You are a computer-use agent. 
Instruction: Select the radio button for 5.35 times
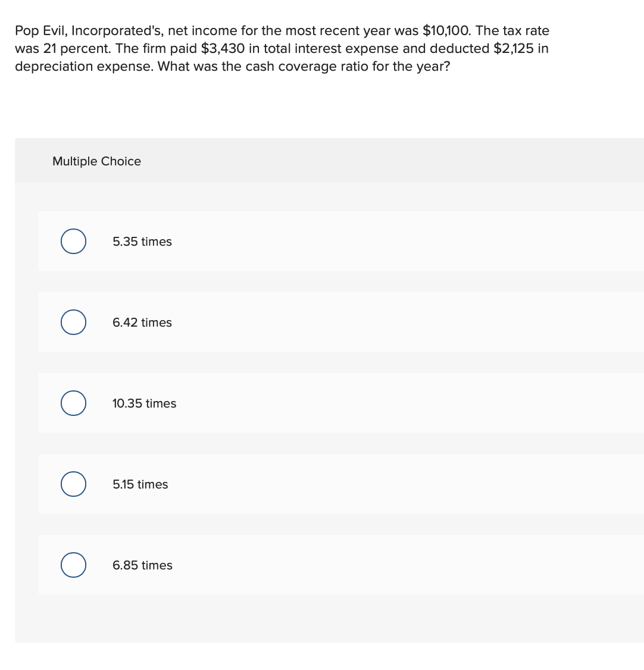point(73,241)
